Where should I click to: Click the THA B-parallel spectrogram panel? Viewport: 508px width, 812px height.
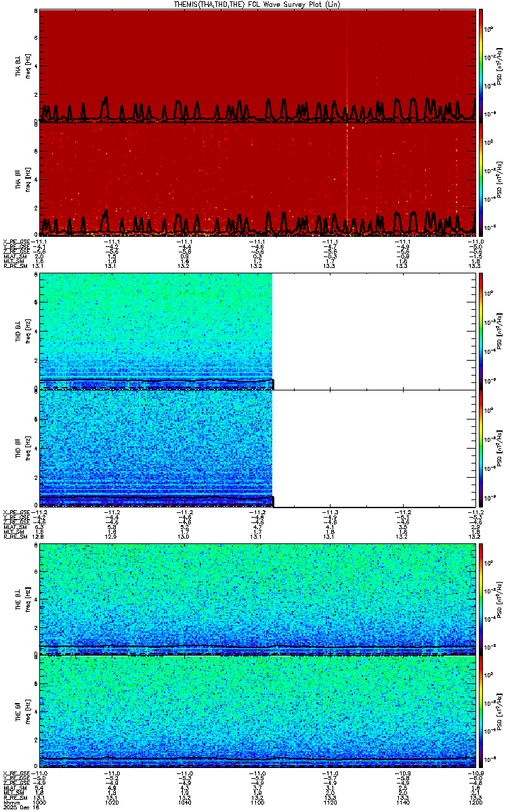pos(257,179)
